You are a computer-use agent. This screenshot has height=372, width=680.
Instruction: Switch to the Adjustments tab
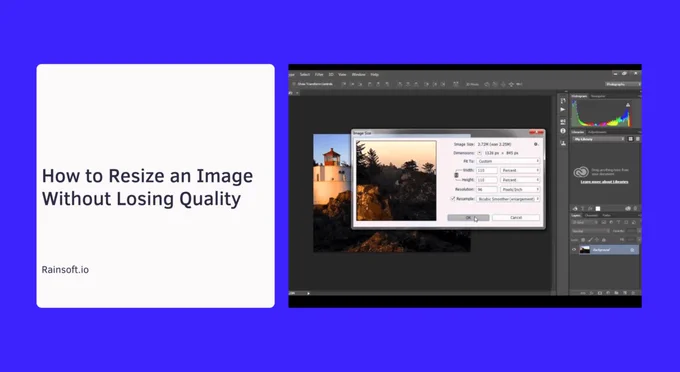597,132
